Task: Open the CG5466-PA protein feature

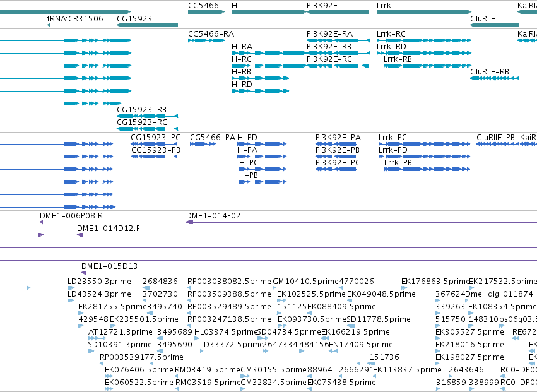Action: pyautogui.click(x=203, y=144)
